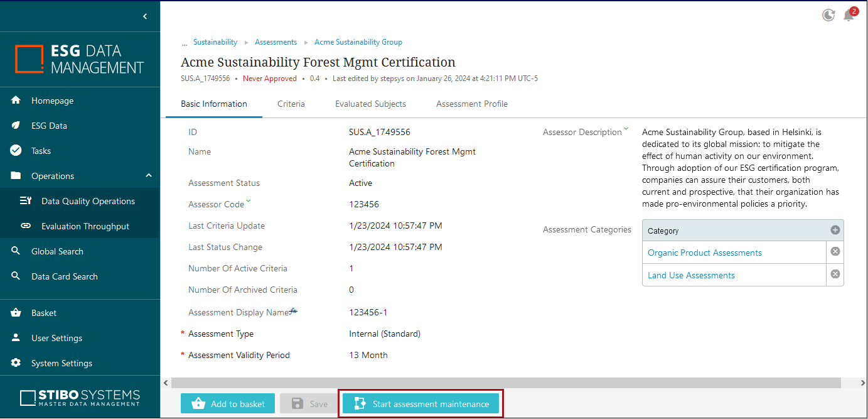
Task: Click the Add to basket button
Action: [x=228, y=404]
